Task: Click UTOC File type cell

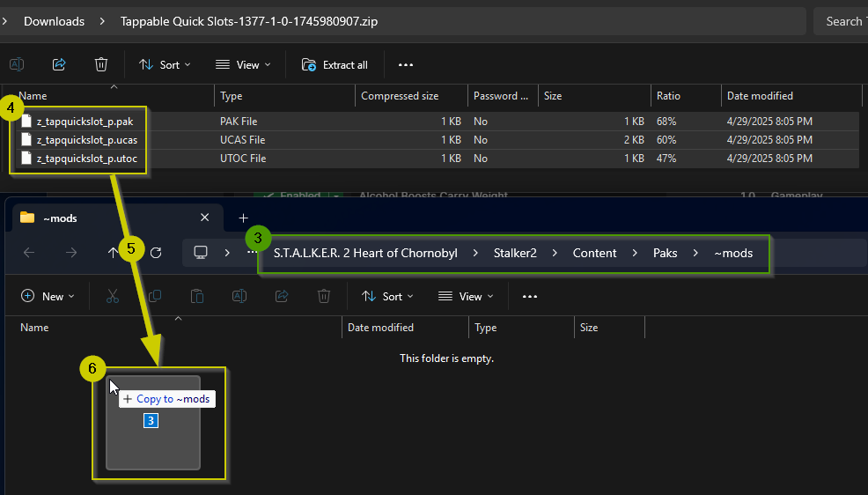Action: [x=243, y=159]
